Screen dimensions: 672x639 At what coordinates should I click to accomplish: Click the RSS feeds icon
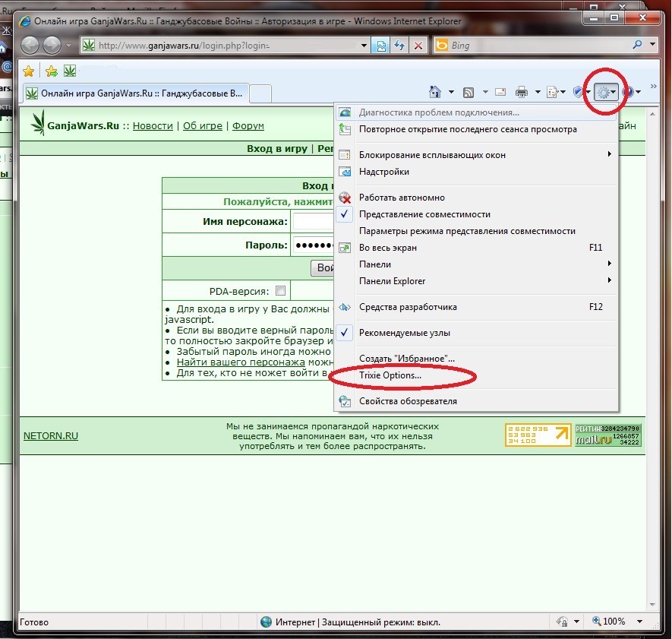coord(469,92)
